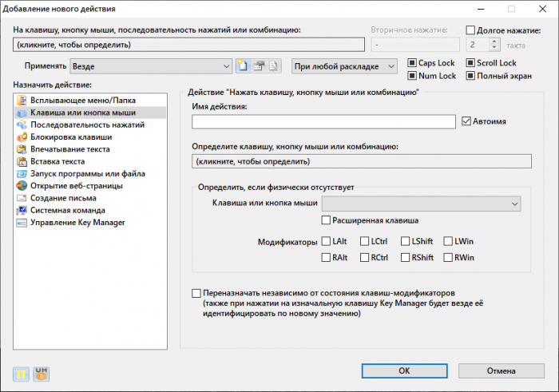
Task: Click the yellow pause icon at bottom left
Action: click(21, 374)
